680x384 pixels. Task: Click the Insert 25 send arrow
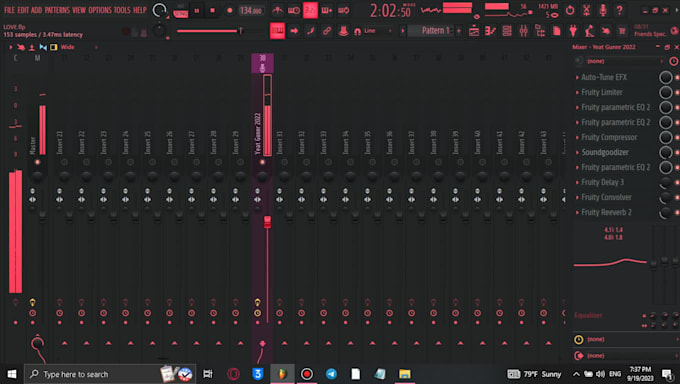tap(152, 343)
